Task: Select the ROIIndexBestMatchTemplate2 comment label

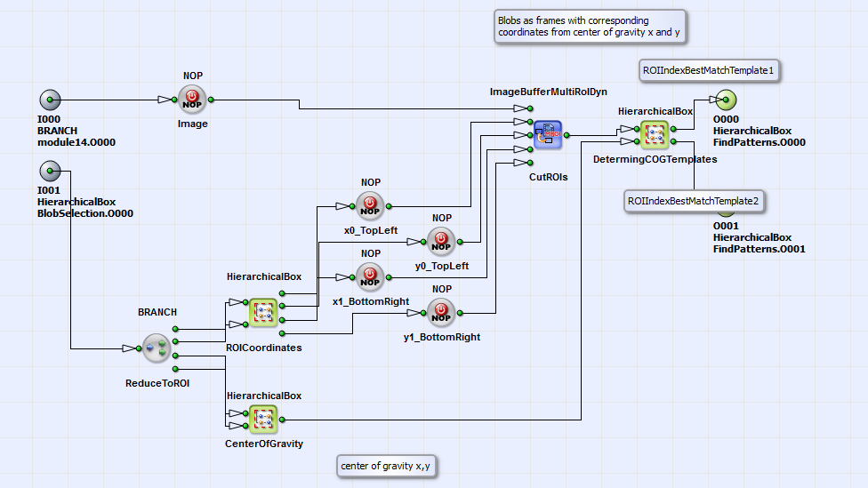Action: pyautogui.click(x=693, y=201)
